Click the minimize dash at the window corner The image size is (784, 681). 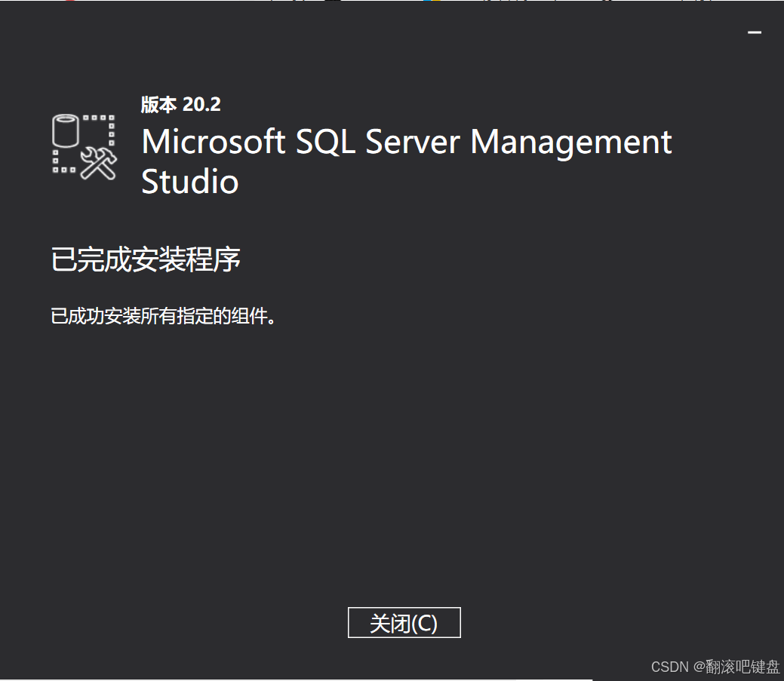754,32
